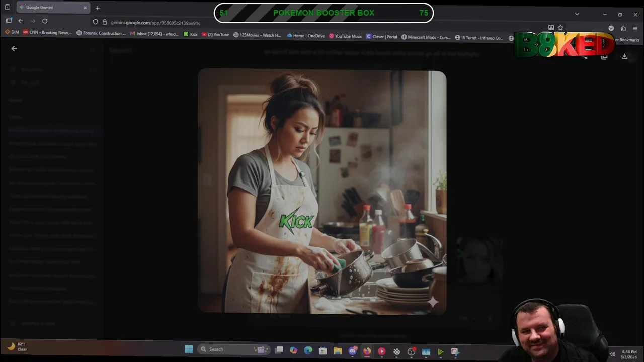The width and height of the screenshot is (644, 362).
Task: Open the Windows Start menu
Action: (189, 349)
